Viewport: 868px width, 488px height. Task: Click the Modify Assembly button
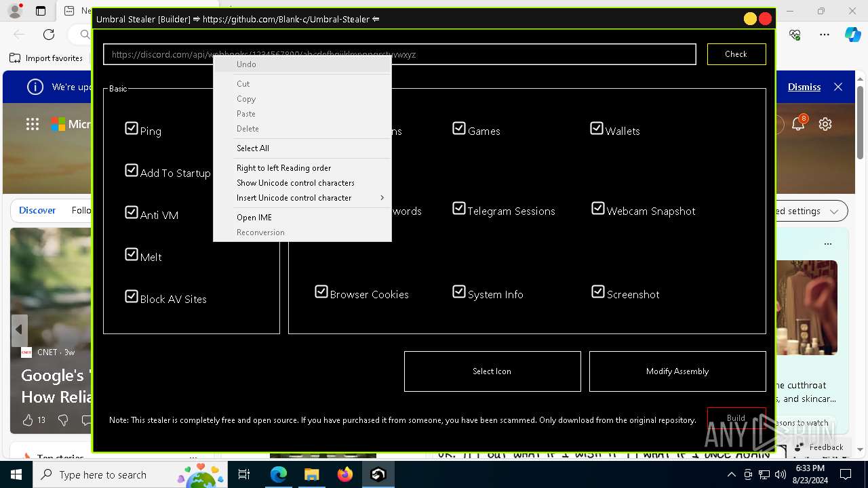coord(677,371)
